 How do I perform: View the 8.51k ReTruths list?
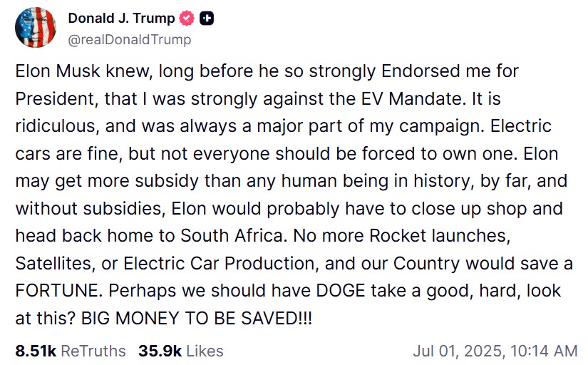click(x=71, y=351)
